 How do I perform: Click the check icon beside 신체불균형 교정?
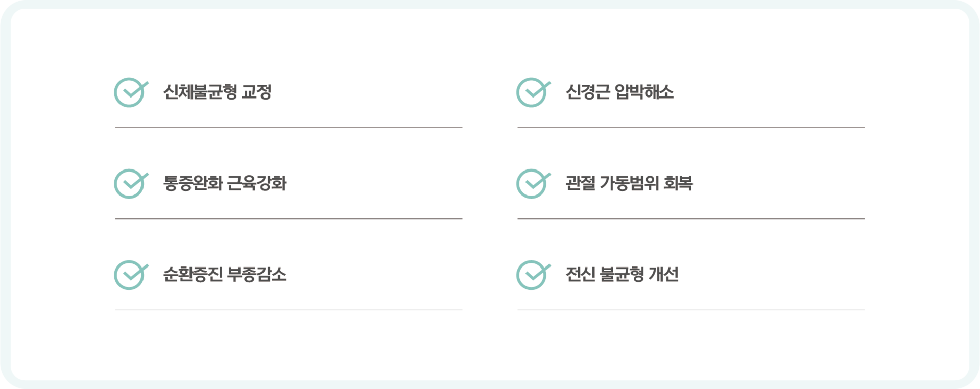[x=130, y=92]
